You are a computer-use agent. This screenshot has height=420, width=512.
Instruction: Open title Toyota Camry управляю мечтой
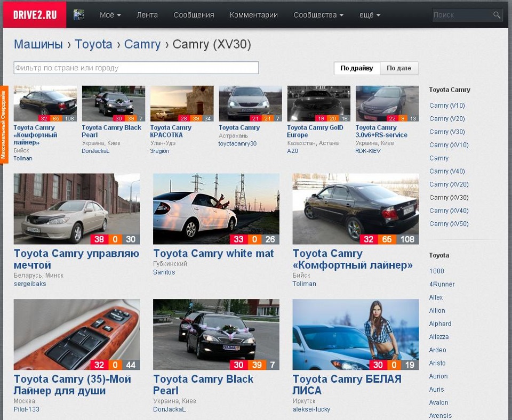[76, 259]
